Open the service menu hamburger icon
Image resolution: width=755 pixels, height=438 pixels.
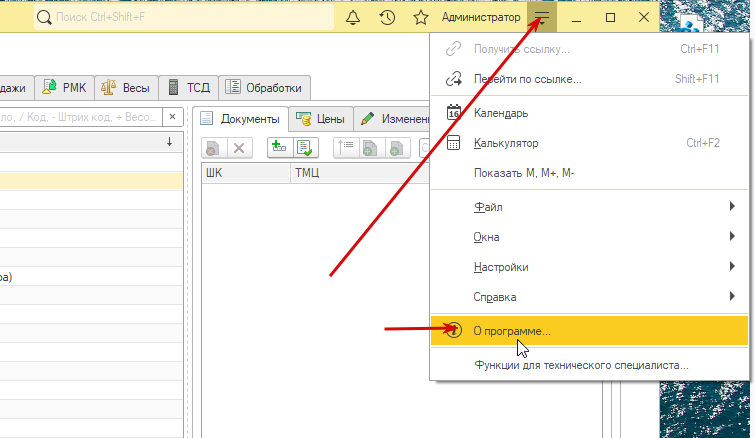542,17
